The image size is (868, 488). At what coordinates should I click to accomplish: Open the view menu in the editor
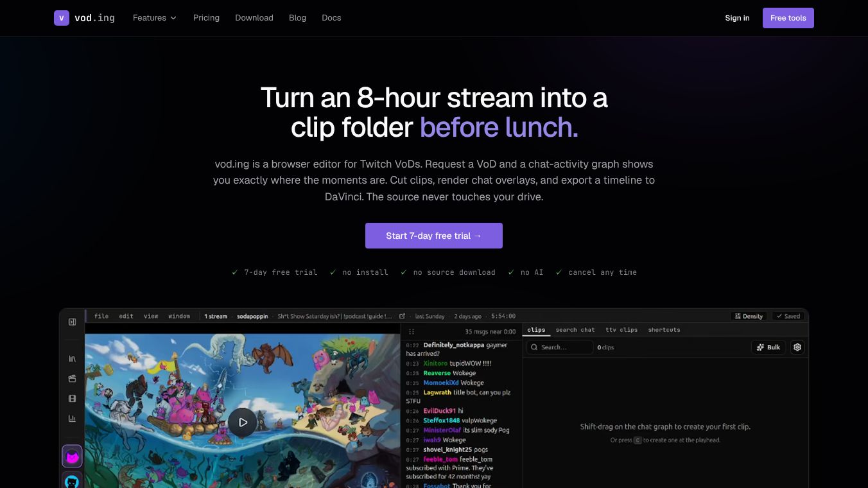pos(151,317)
